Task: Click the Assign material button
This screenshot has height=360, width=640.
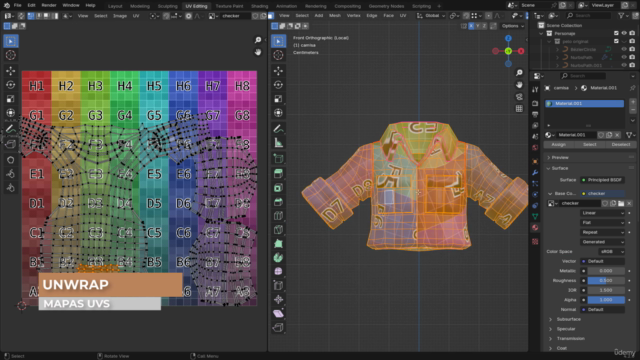Action: click(x=558, y=144)
